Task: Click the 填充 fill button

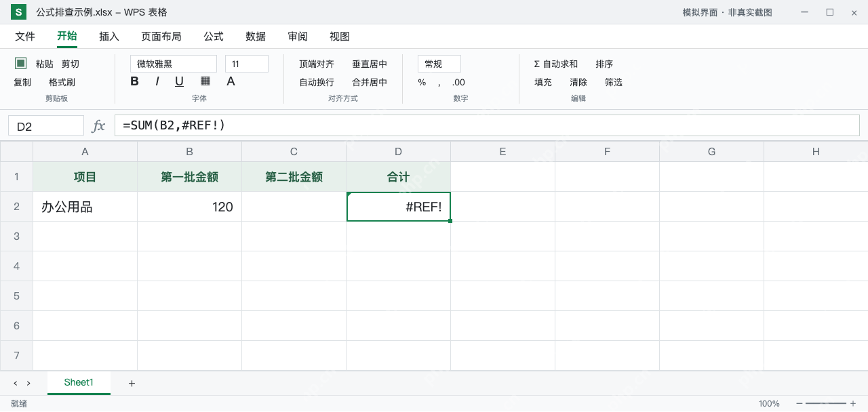Action: point(543,82)
